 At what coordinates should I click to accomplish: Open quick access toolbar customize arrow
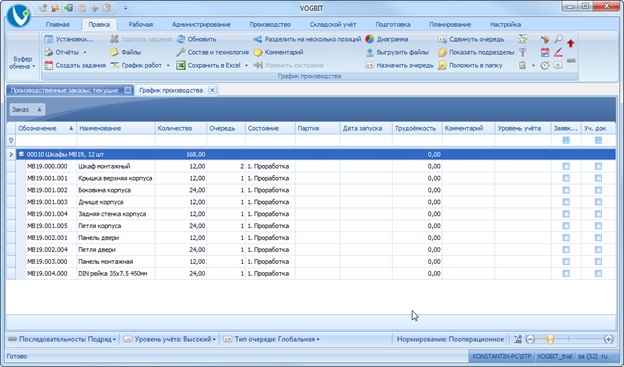point(125,8)
